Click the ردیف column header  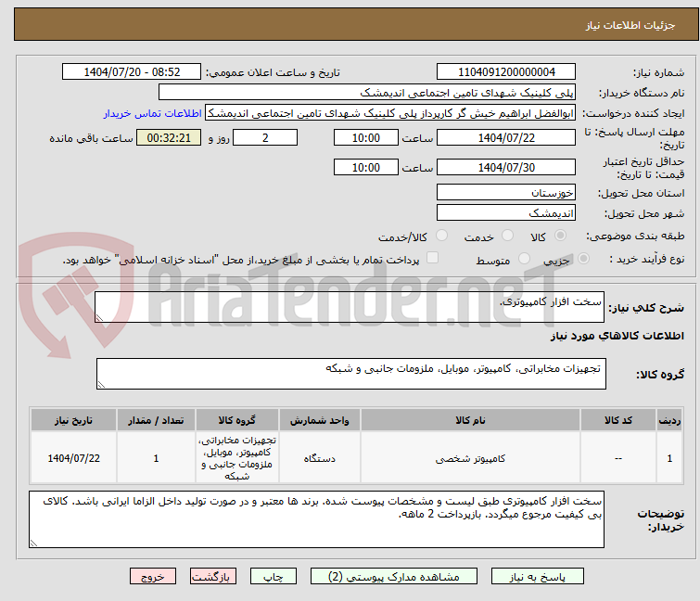coord(669,420)
